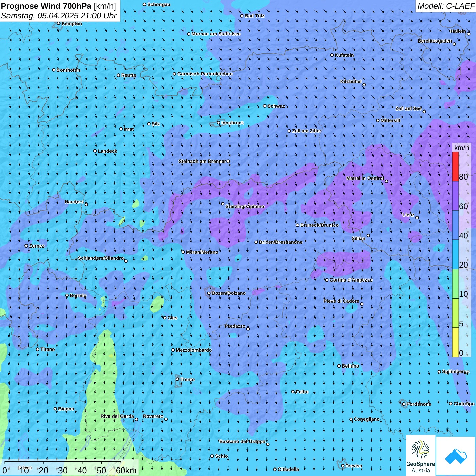This screenshot has height=476, width=476.
Task: Select the yellow 0-5 km/h legend segment
Action: click(x=455, y=342)
